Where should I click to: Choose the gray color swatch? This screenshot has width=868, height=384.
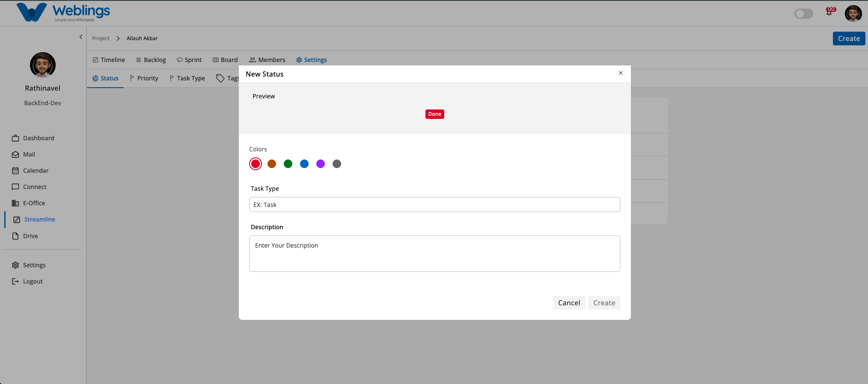[x=337, y=164]
